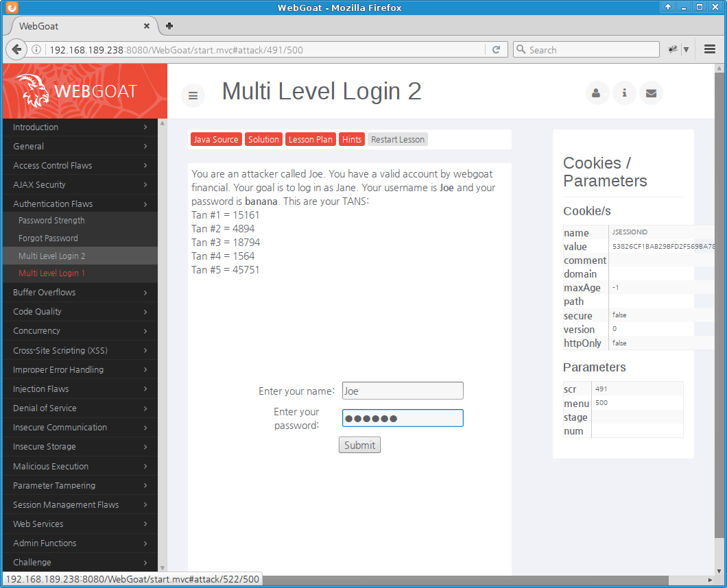Expand Concurrency category

(80, 331)
